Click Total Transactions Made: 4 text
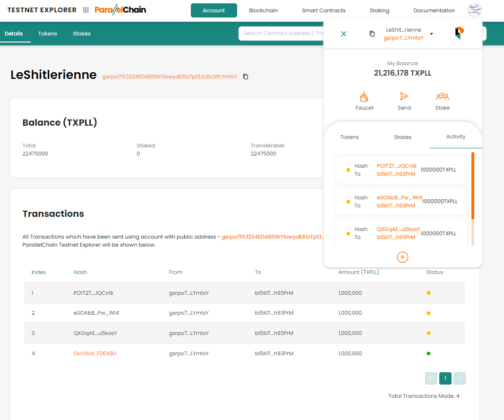 (424, 396)
